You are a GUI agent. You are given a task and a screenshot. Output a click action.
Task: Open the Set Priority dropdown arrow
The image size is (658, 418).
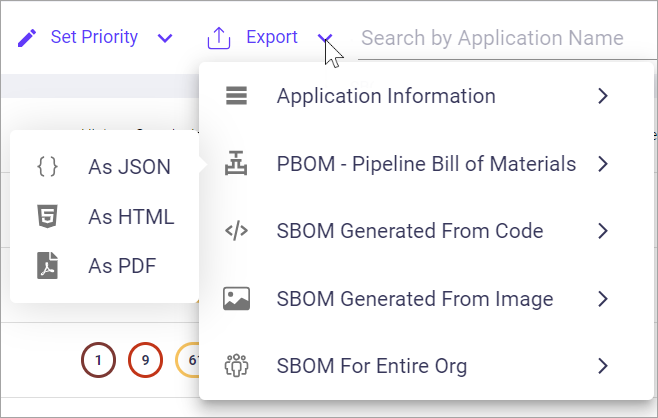(x=165, y=38)
